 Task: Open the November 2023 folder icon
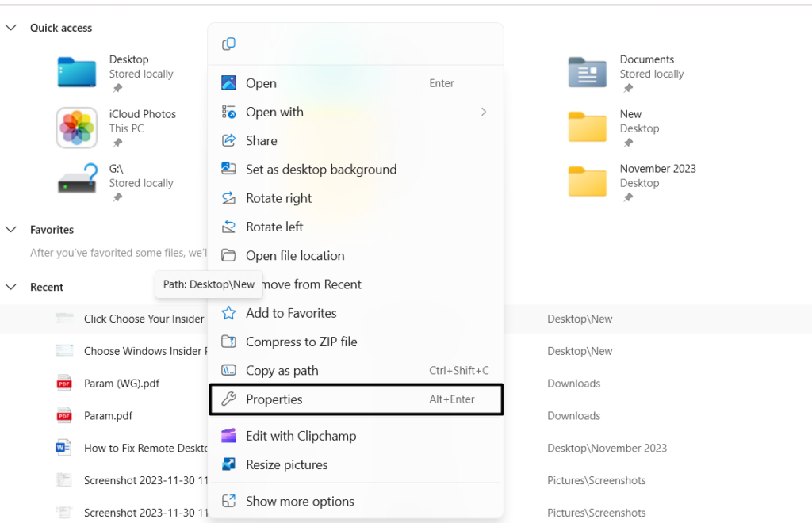[x=588, y=181]
